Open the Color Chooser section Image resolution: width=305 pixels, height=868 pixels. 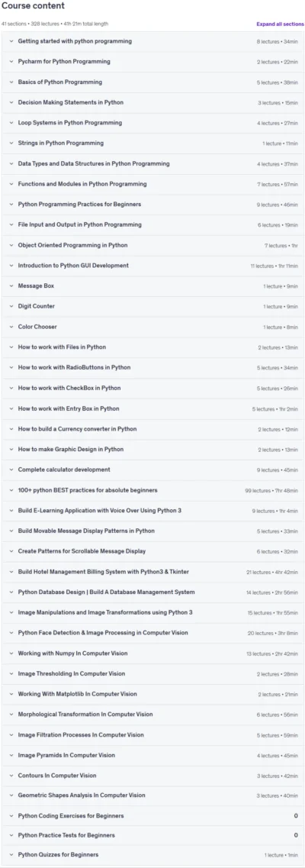click(x=152, y=327)
